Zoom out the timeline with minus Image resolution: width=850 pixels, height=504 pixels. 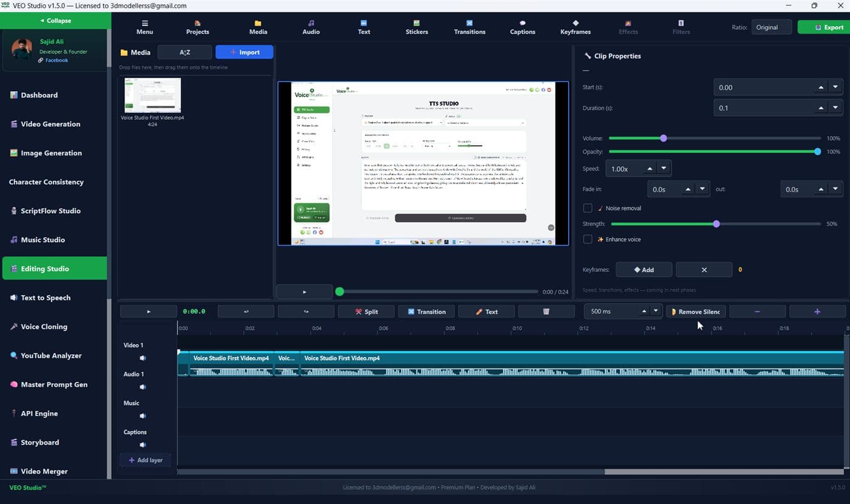757,312
